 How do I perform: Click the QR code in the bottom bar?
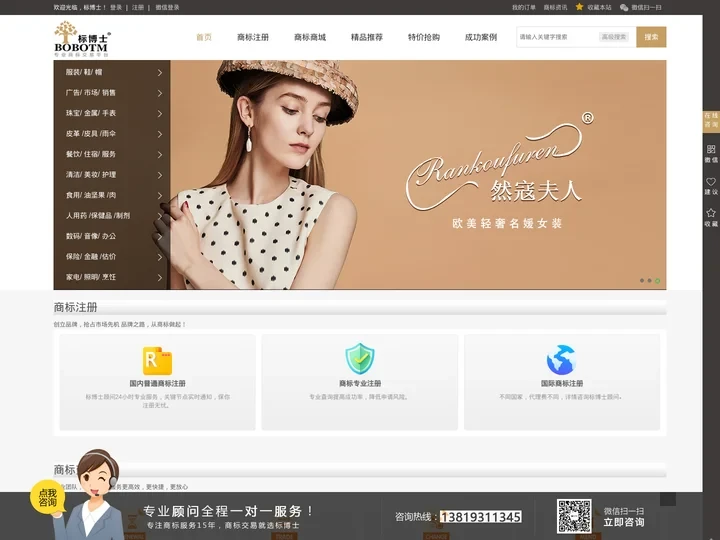point(574,516)
